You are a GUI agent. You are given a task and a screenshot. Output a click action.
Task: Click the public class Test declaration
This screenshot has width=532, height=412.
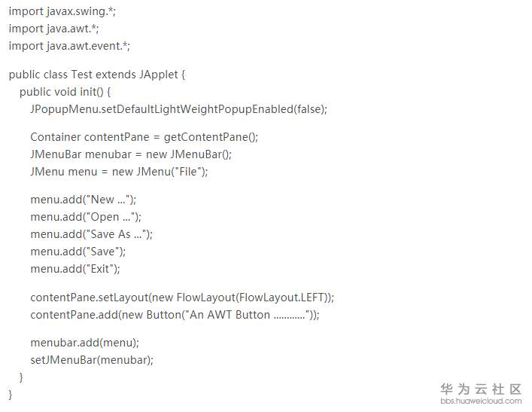[96, 75]
